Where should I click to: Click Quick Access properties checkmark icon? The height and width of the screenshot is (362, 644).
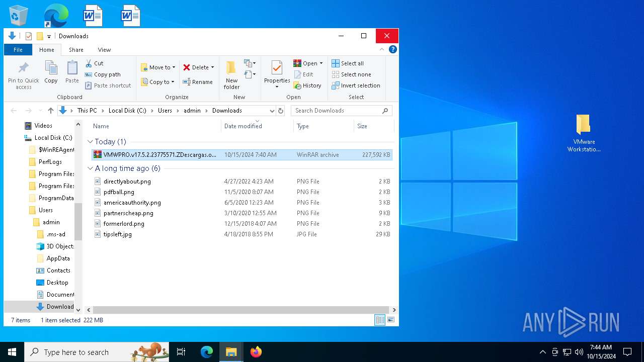pyautogui.click(x=29, y=36)
